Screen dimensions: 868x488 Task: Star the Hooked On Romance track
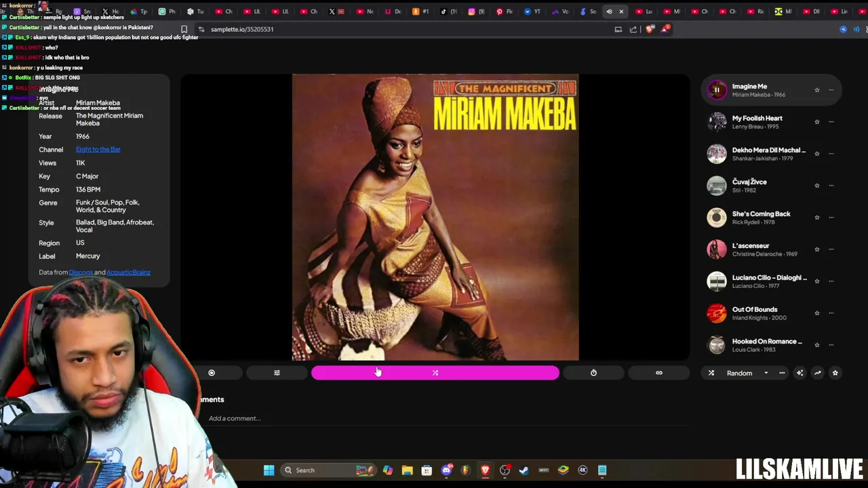[x=817, y=345]
